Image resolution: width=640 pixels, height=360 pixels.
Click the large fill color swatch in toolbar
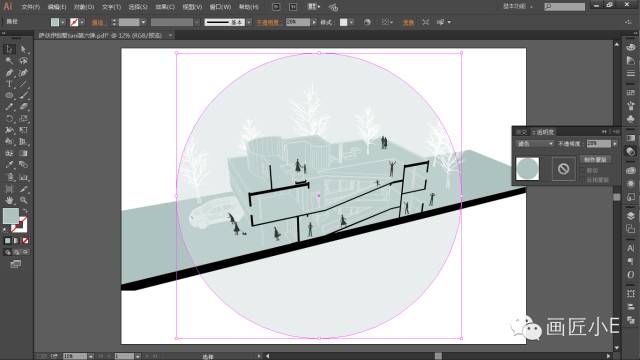click(x=11, y=216)
